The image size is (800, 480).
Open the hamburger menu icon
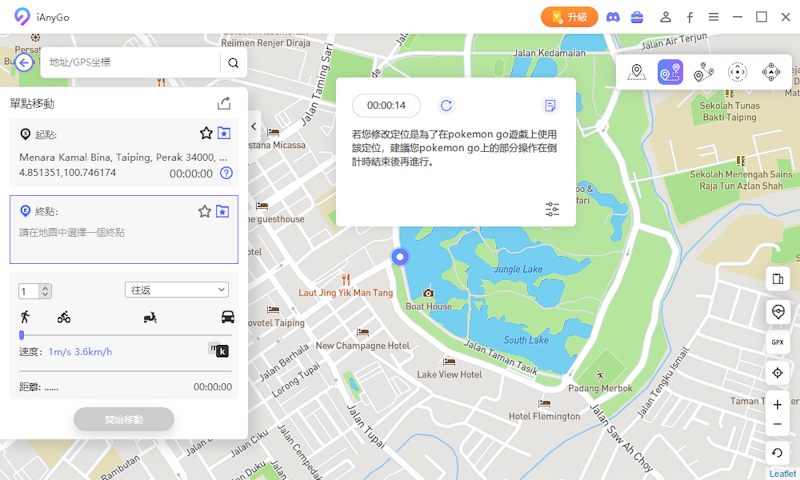click(713, 17)
